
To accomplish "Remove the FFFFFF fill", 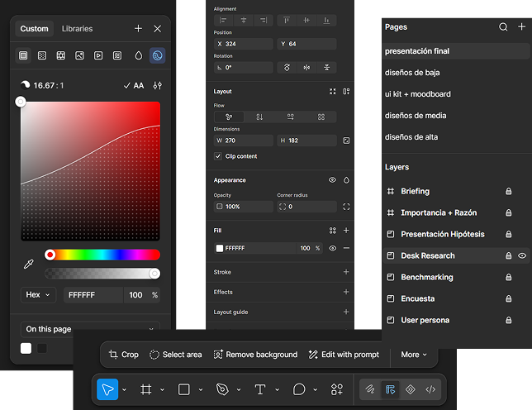I will pos(346,248).
